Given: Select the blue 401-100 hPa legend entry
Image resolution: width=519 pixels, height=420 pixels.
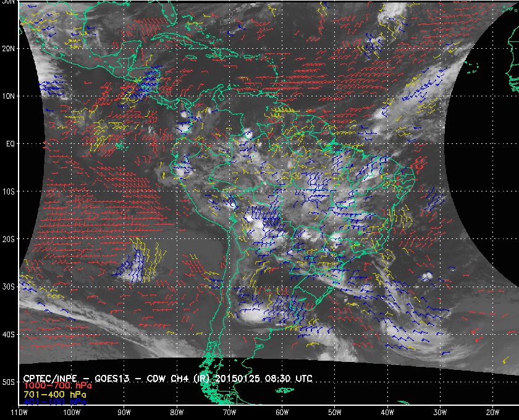Looking at the screenshot, I should (x=55, y=402).
